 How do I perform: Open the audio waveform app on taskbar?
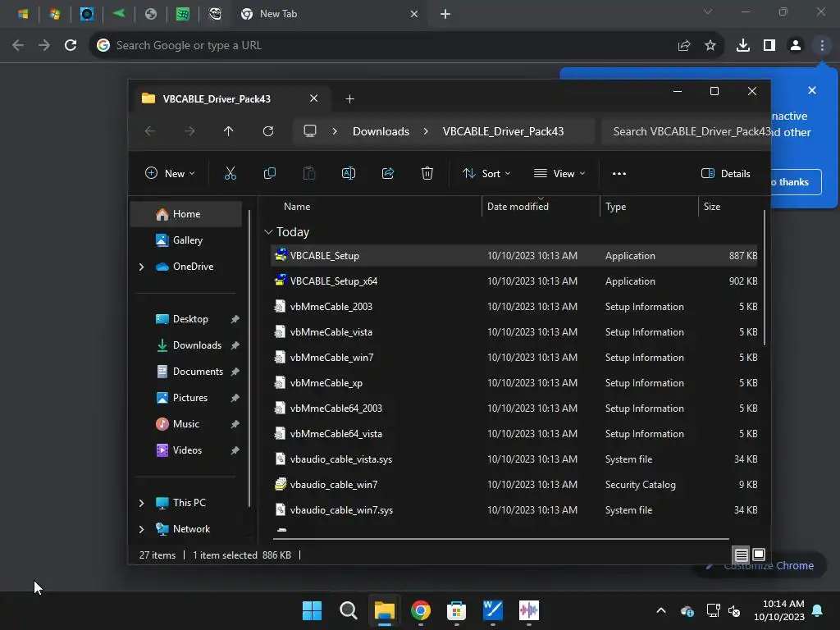click(529, 610)
